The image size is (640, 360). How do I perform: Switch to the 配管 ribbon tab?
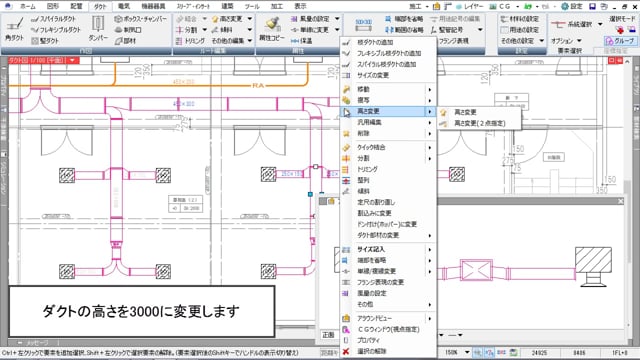76,7
